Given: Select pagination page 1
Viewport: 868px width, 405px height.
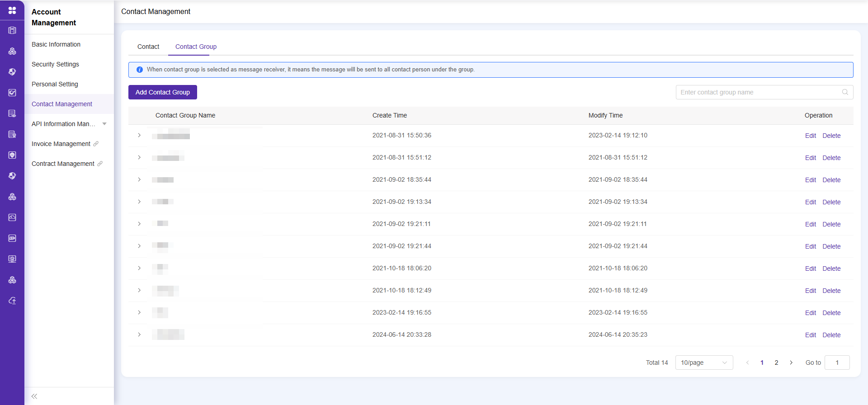Looking at the screenshot, I should tap(762, 363).
